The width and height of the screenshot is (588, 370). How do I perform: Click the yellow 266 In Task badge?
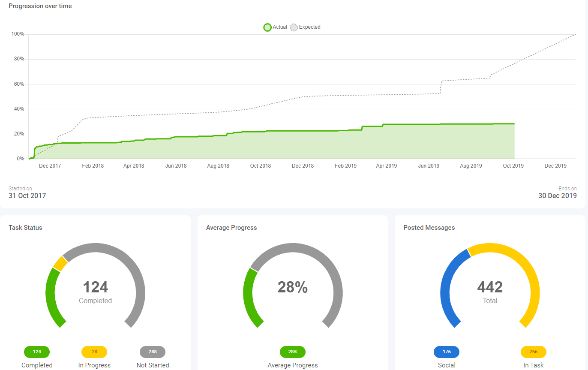click(534, 352)
